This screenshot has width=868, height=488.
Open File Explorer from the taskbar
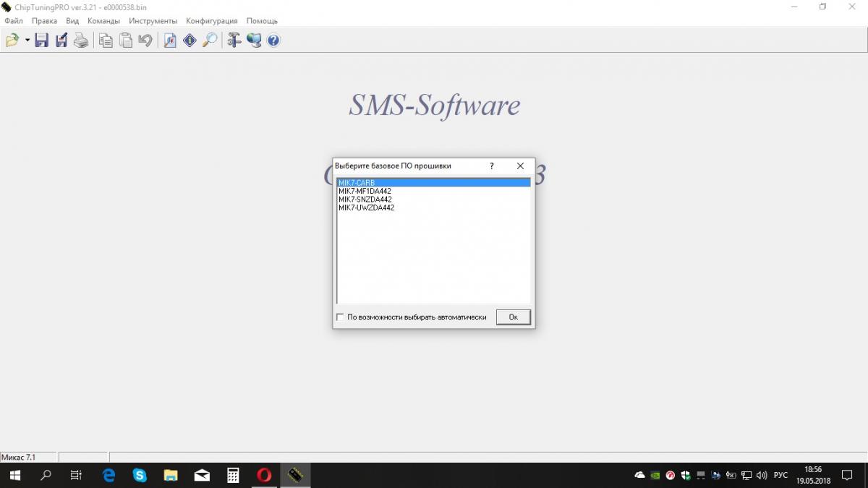pos(171,475)
